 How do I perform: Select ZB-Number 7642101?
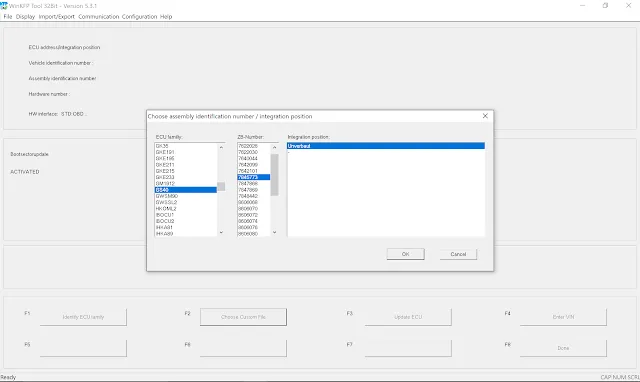tap(253, 171)
